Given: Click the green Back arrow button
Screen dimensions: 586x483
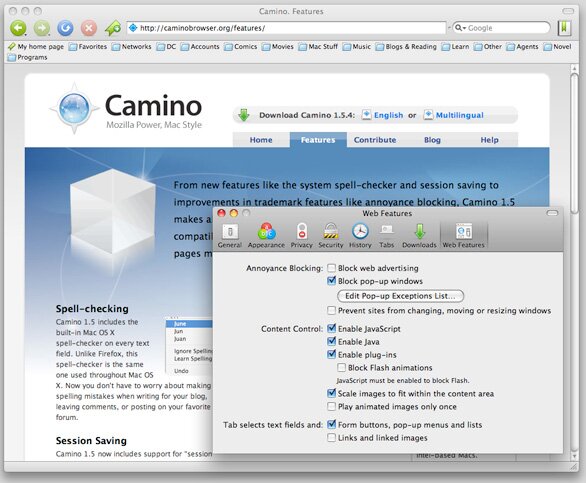Looking at the screenshot, I should click(18, 28).
